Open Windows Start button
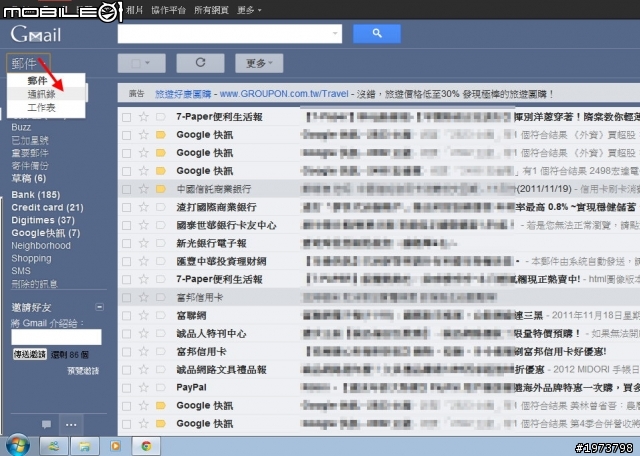The width and height of the screenshot is (640, 456). click(x=17, y=445)
